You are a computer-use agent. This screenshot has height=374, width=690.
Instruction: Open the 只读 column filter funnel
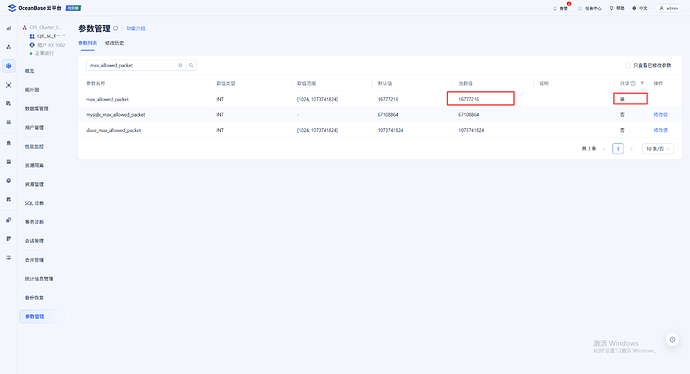tap(642, 83)
